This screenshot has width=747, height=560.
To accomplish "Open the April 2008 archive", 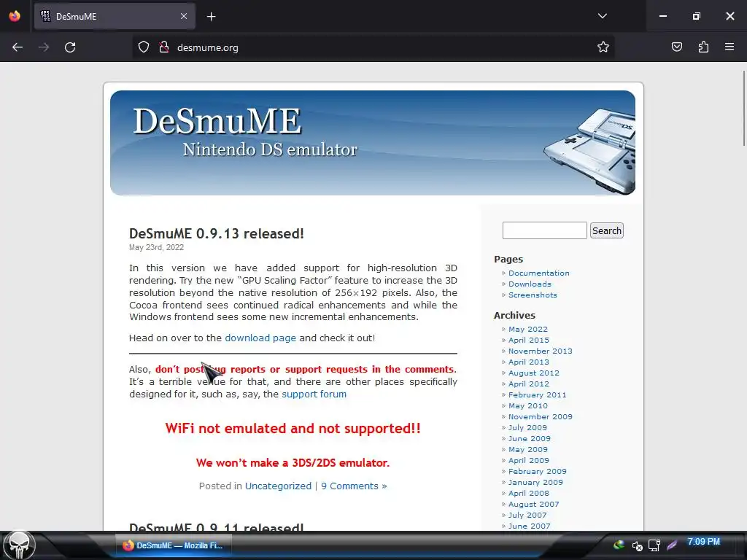I will coord(529,494).
